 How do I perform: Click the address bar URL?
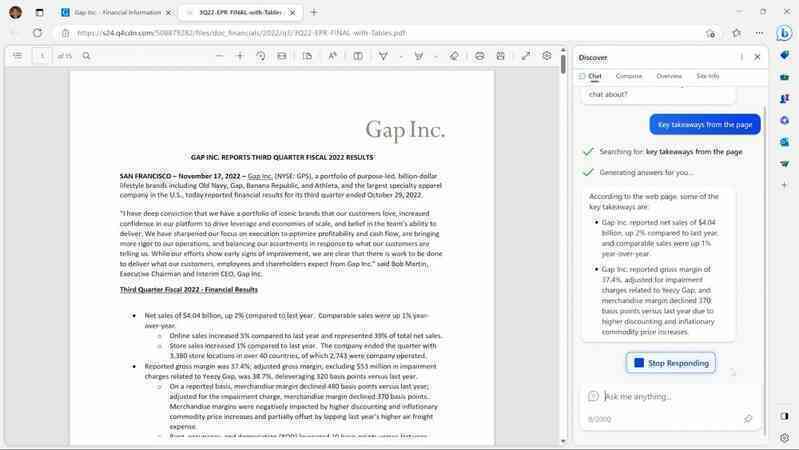coord(242,33)
